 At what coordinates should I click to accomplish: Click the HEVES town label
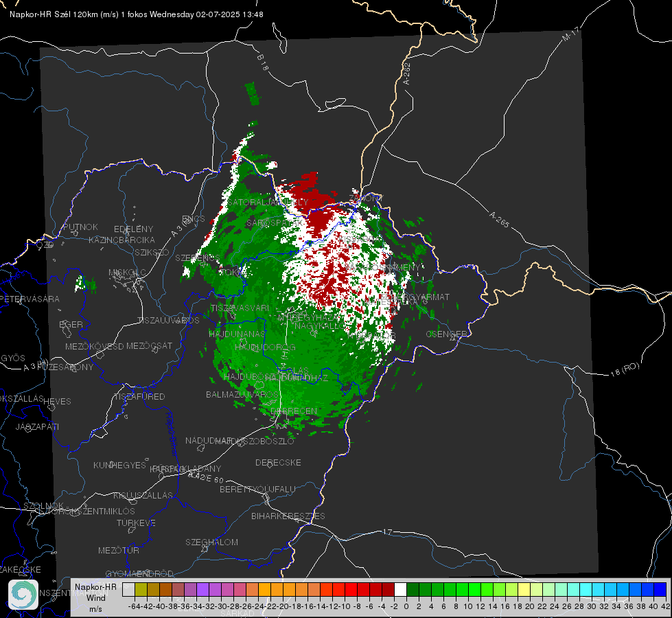click(x=57, y=402)
